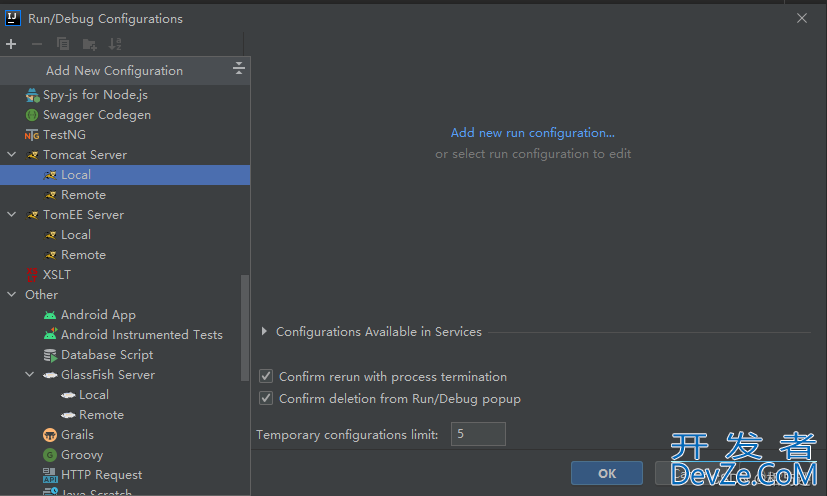The height and width of the screenshot is (496, 827).
Task: Click the Copy configuration toolbar icon
Action: (x=63, y=44)
